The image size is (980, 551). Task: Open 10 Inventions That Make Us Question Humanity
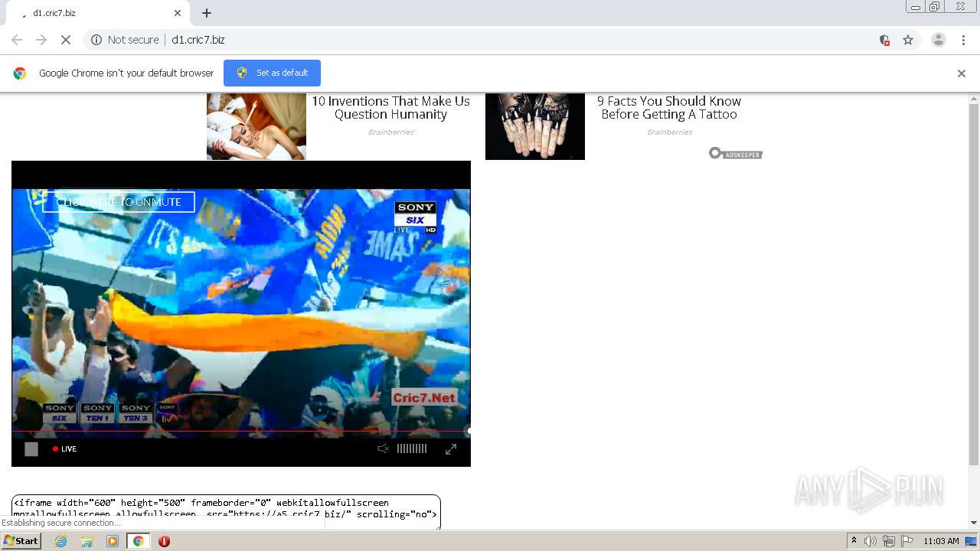390,108
